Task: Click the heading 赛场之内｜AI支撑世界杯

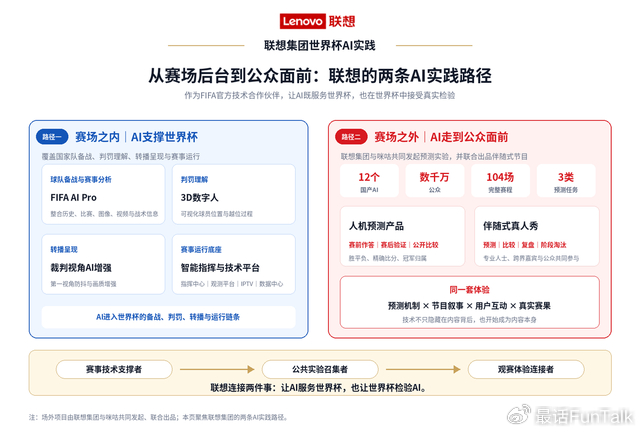Action: point(136,137)
